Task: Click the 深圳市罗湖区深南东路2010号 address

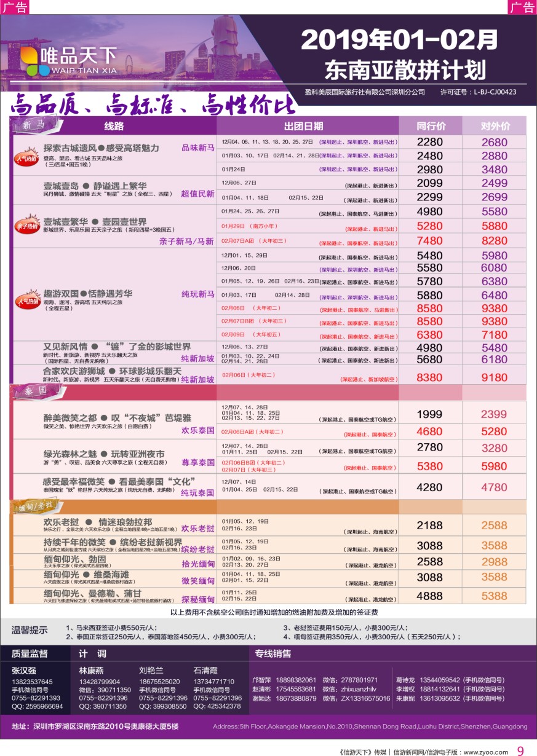Action: click(95, 726)
